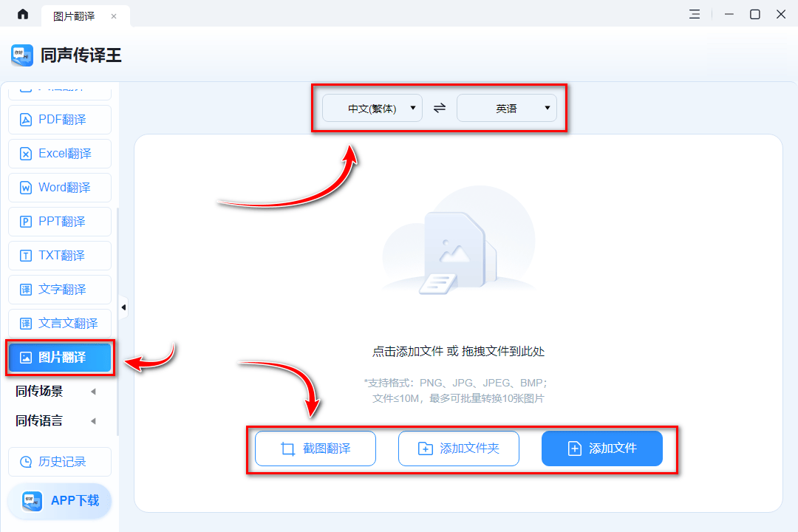Open 历史记录 history
Viewport: 798px width, 532px height.
point(60,462)
